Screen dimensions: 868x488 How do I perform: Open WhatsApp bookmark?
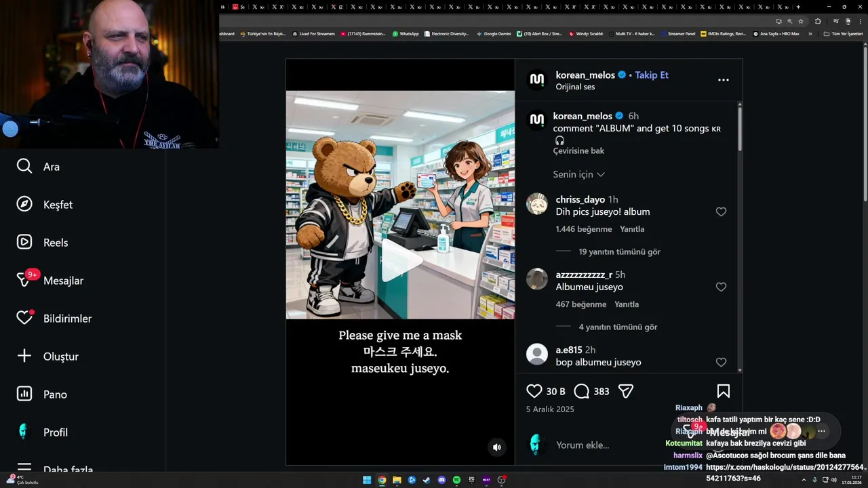406,34
